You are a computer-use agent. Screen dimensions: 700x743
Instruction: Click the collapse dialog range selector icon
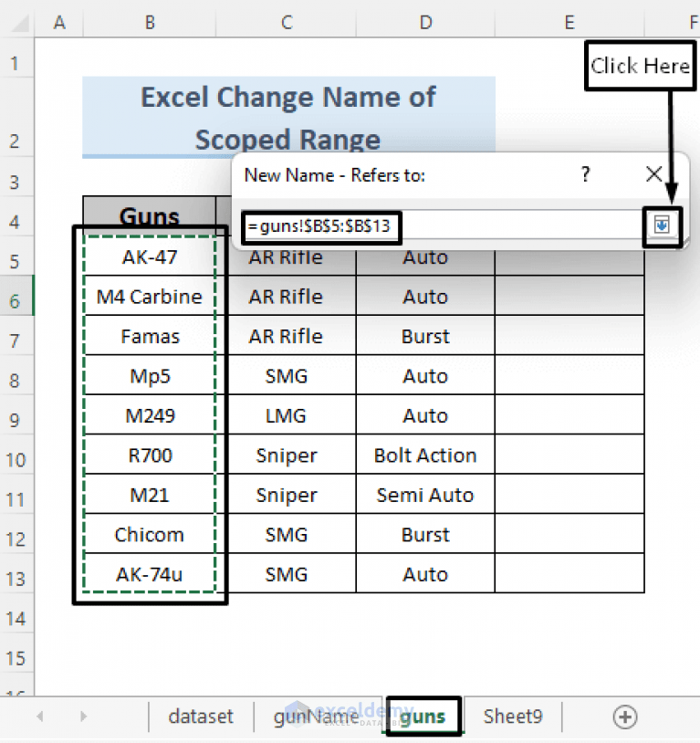click(x=662, y=226)
